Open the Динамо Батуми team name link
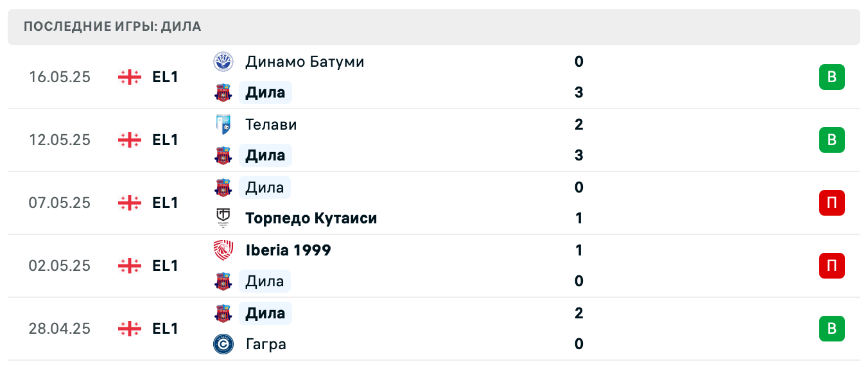Image resolution: width=868 pixels, height=371 pixels. [304, 62]
